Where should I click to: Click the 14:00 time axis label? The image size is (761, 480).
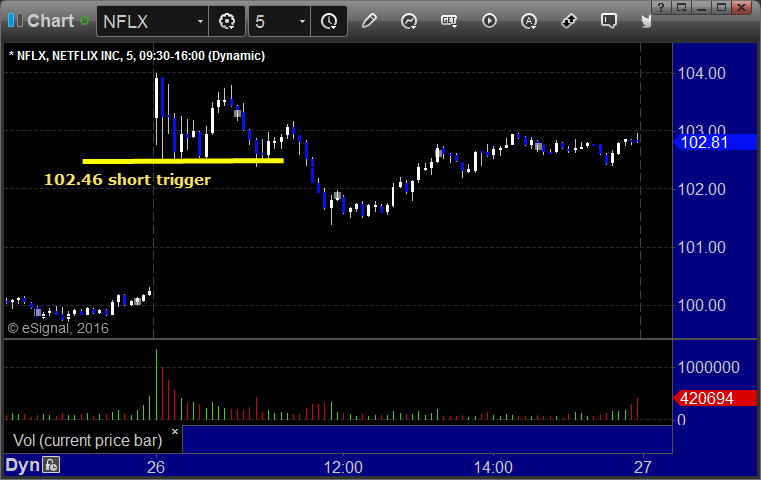[493, 467]
